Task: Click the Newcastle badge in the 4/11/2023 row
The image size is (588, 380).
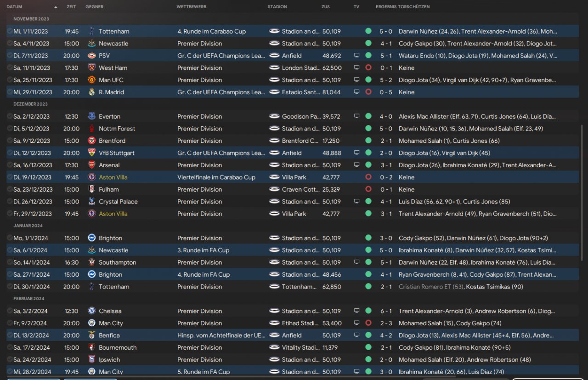Action: (91, 44)
